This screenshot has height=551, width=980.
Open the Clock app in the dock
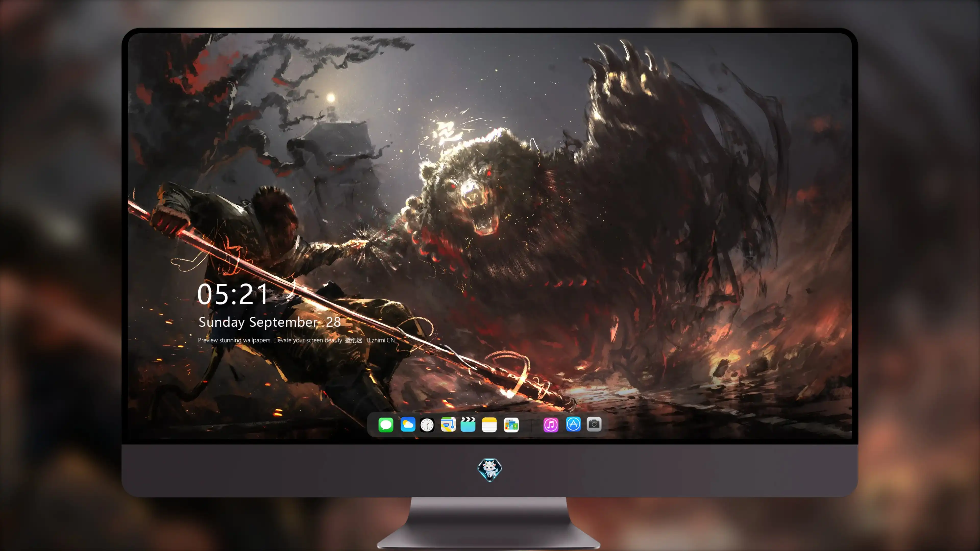(427, 424)
